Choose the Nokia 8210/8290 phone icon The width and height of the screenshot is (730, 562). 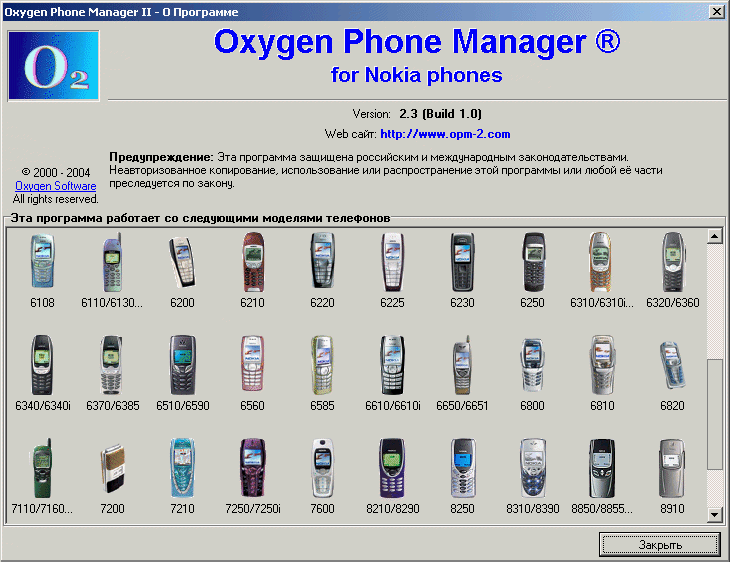392,468
